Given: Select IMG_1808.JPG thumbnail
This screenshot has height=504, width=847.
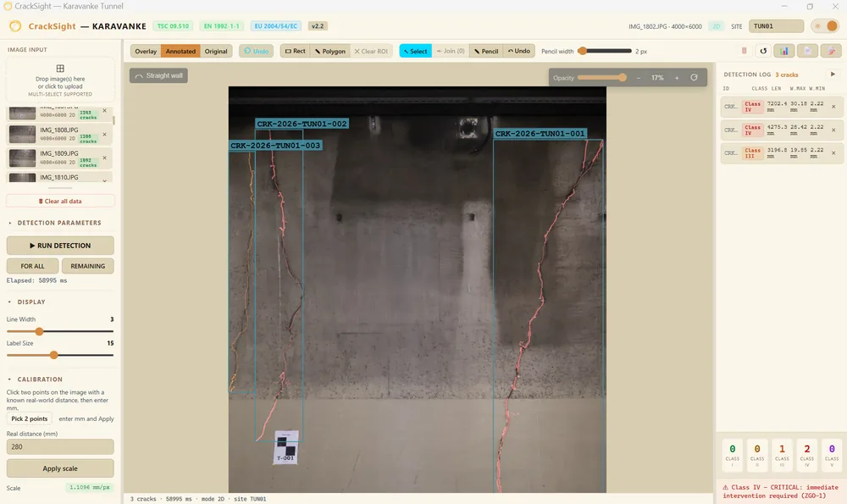Looking at the screenshot, I should pyautogui.click(x=22, y=135).
